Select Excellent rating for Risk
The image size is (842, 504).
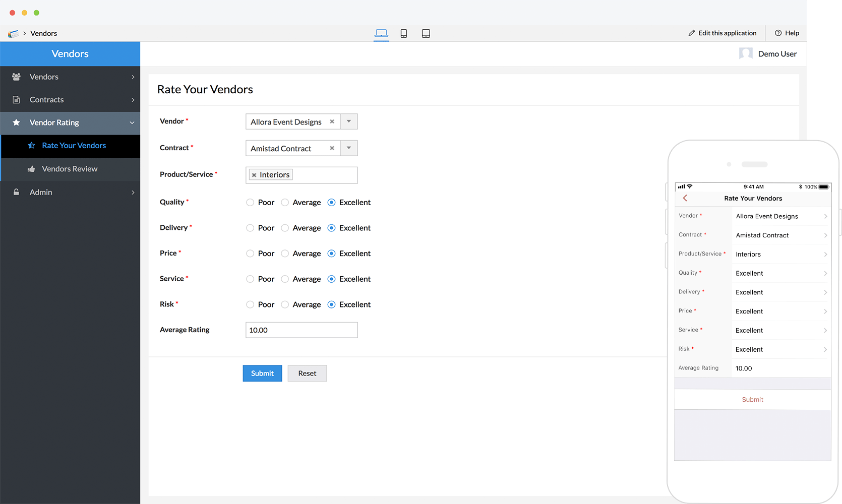331,304
